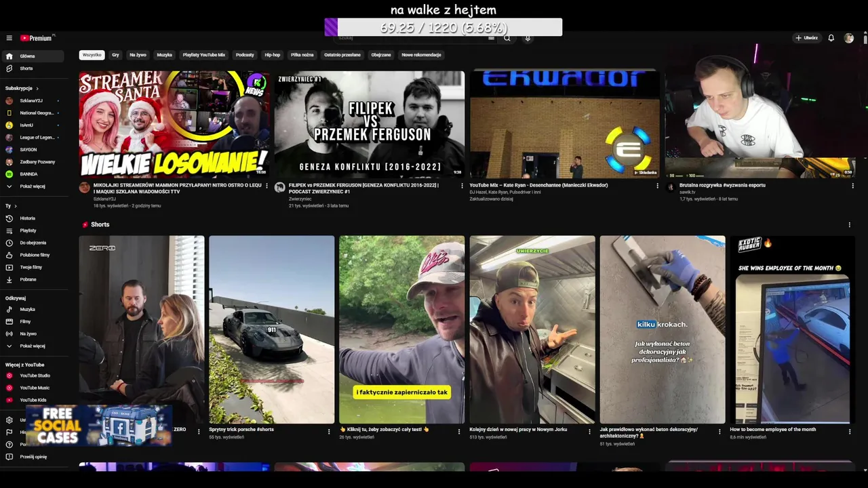Select the Podcasty filter chip

(245, 55)
